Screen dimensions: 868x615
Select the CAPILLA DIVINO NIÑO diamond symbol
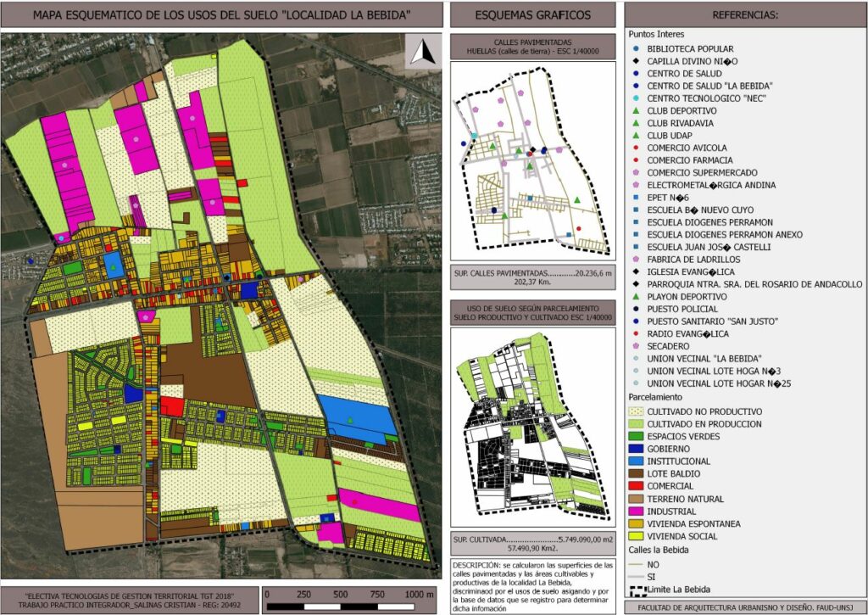pyautogui.click(x=636, y=61)
